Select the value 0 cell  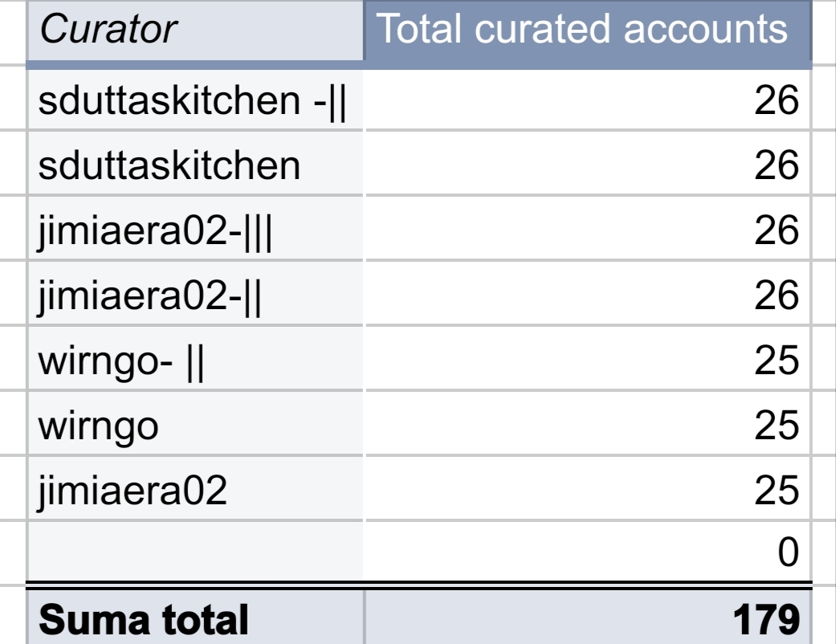588,551
